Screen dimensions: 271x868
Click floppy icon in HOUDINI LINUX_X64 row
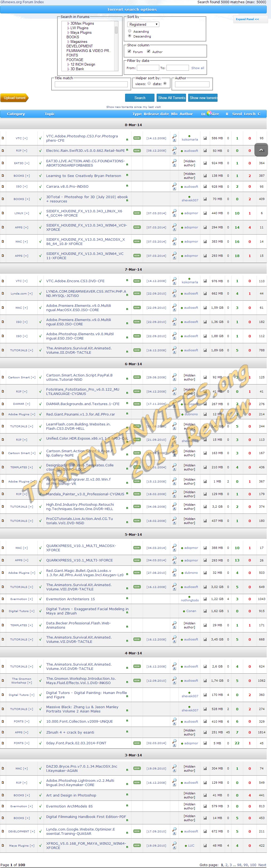(x=205, y=213)
